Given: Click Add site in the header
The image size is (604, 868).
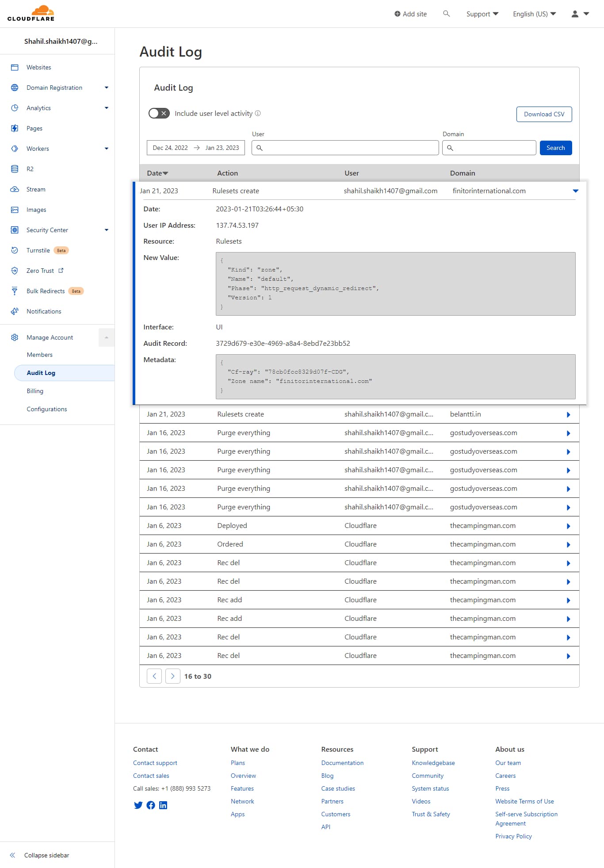Looking at the screenshot, I should [411, 14].
